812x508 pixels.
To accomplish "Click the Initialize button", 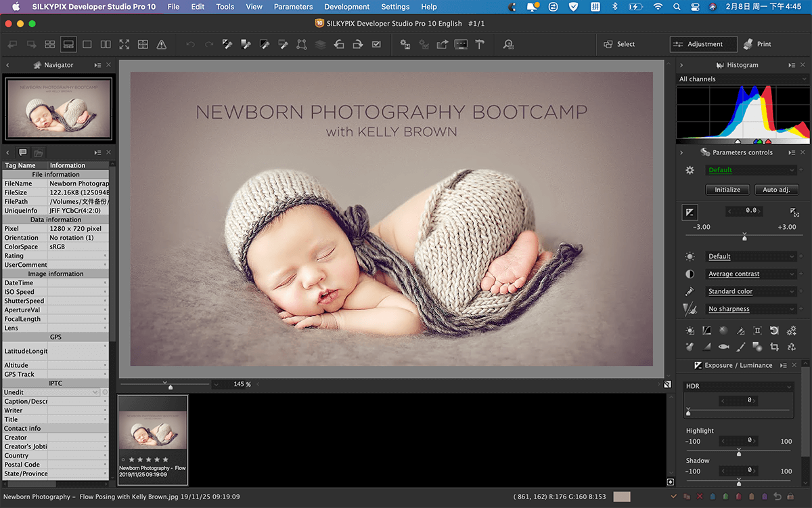I will (727, 190).
